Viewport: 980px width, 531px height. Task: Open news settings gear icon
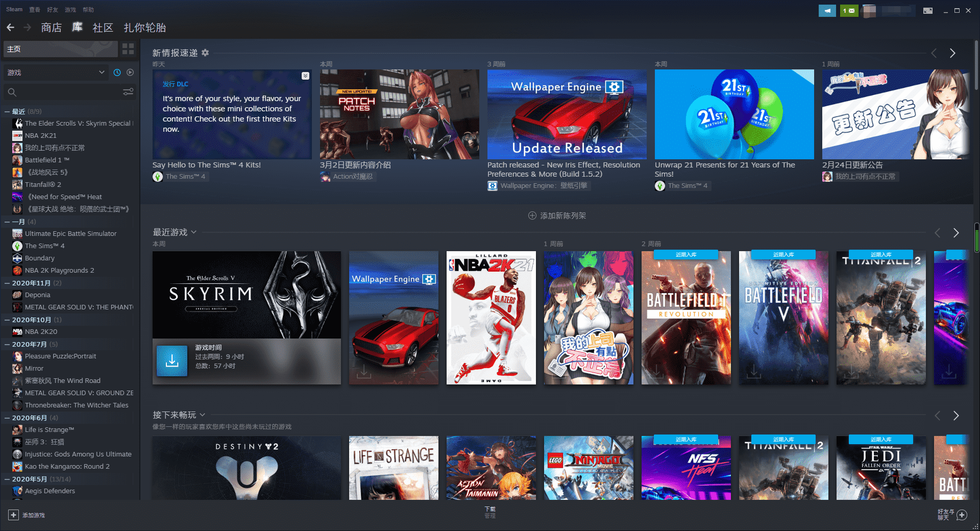tap(205, 53)
